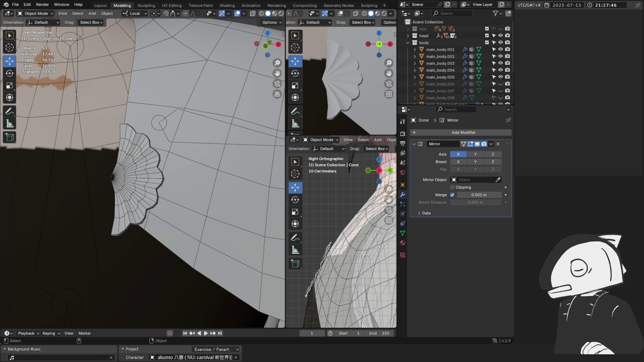644x362 pixels.
Task: Pin the properties editor context
Action: (508, 120)
